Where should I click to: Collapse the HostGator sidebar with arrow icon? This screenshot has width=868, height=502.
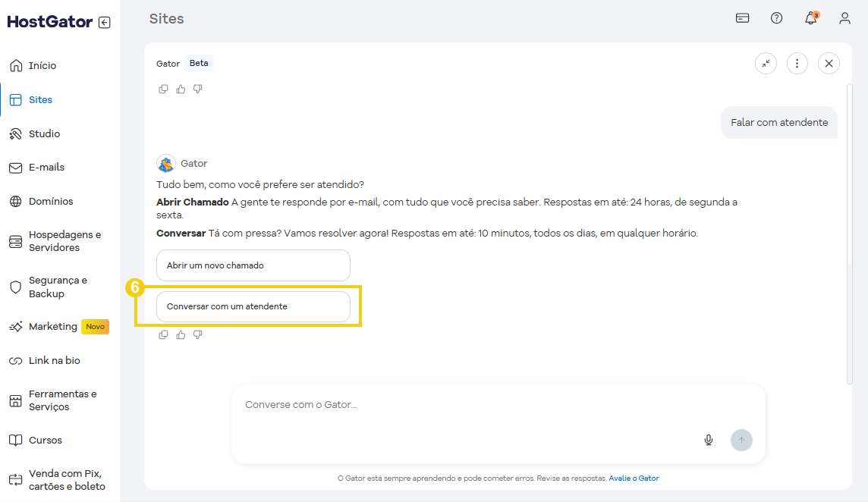tap(105, 23)
